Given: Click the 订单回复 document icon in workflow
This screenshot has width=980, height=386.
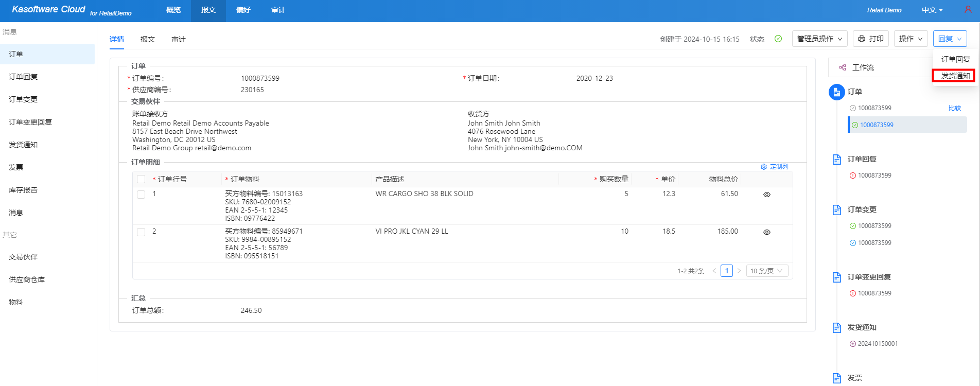Looking at the screenshot, I should point(837,159).
